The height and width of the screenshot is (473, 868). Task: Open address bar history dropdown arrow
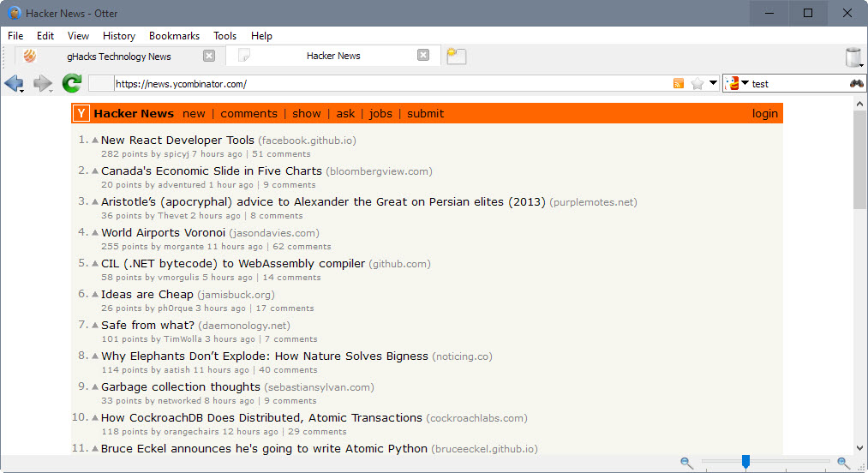point(713,83)
